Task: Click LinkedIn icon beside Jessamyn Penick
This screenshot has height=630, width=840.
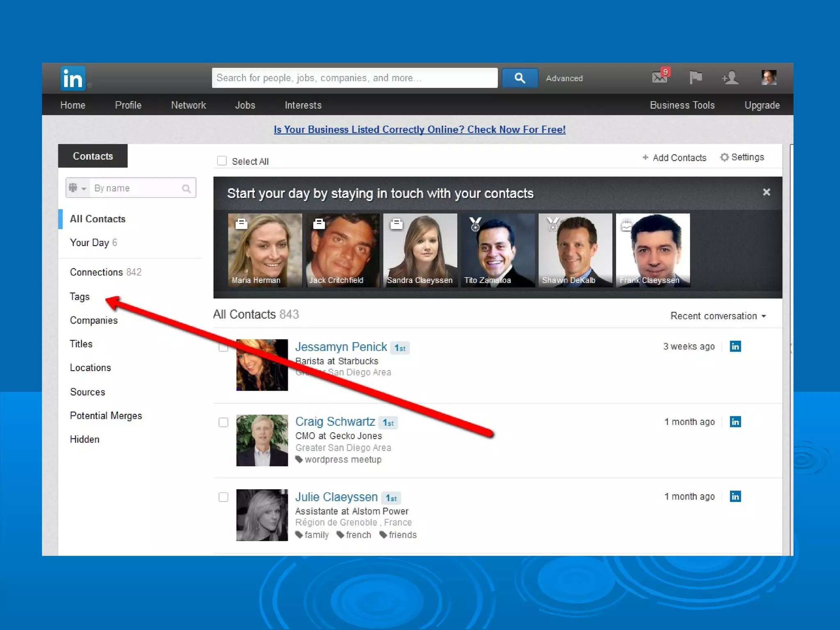Action: click(x=735, y=347)
